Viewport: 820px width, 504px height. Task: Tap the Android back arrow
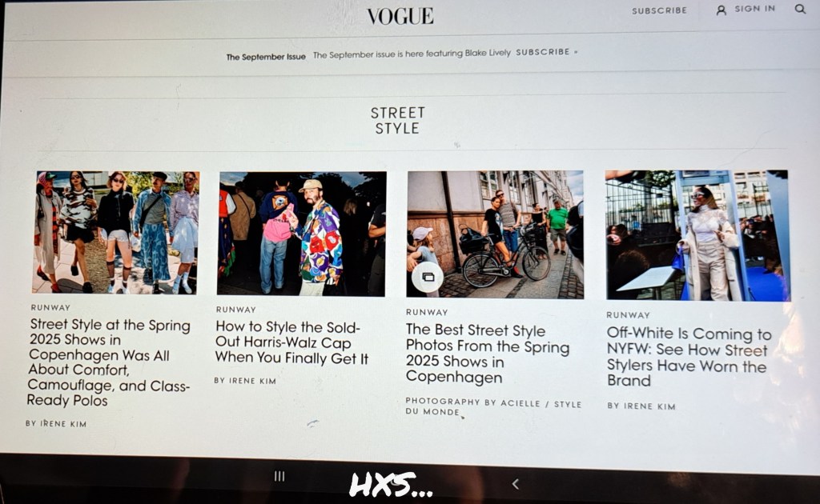[516, 484]
